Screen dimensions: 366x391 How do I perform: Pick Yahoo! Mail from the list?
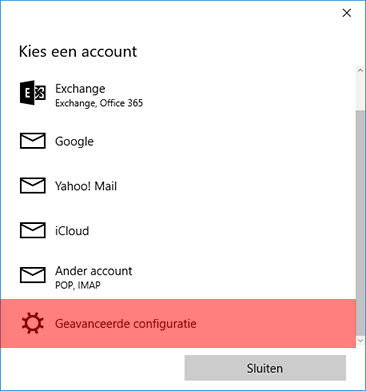click(178, 185)
